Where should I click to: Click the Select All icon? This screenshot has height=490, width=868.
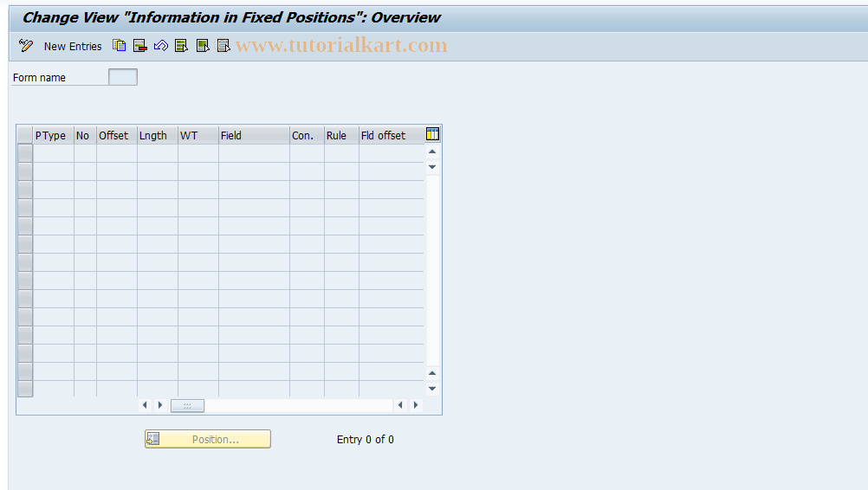(x=182, y=46)
